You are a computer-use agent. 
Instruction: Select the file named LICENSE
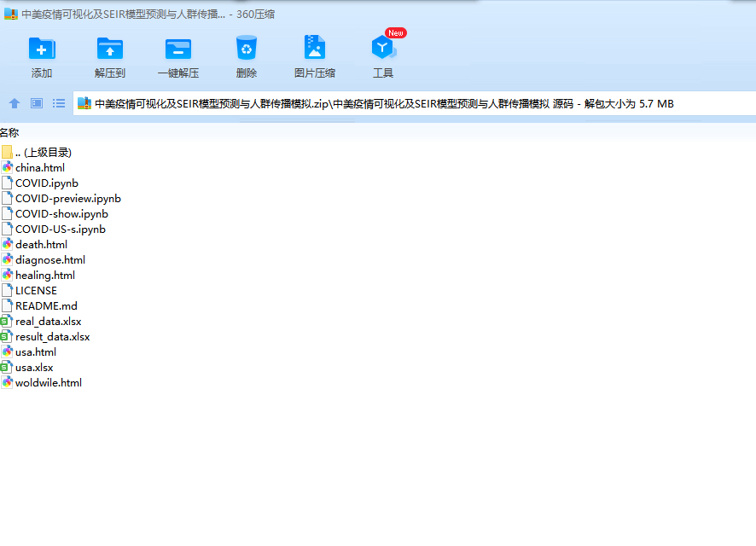point(36,291)
